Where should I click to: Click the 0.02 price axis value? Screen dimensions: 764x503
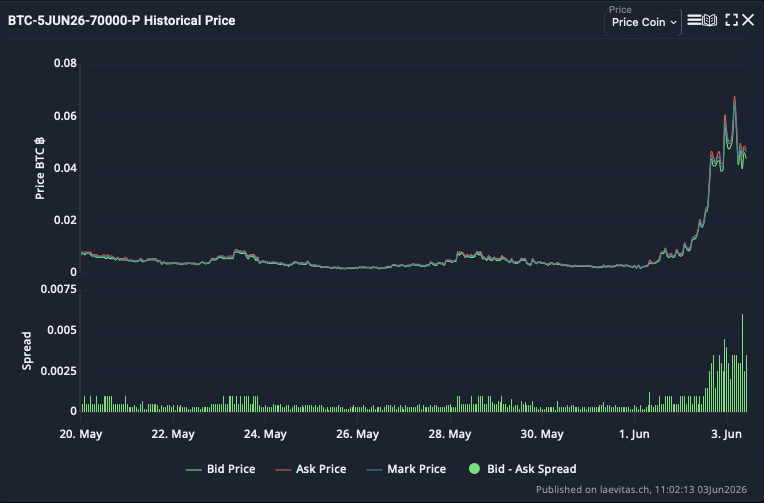click(x=65, y=220)
